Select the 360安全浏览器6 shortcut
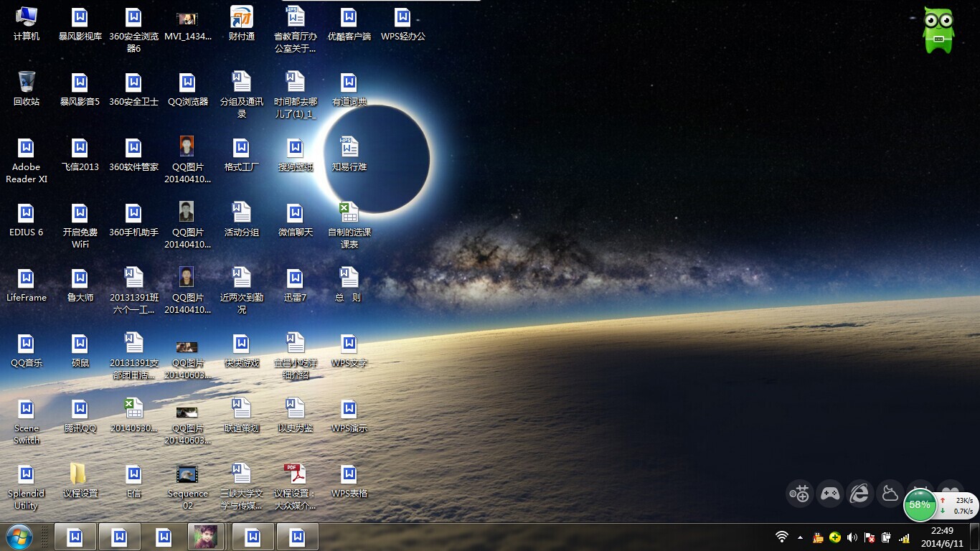The width and height of the screenshot is (980, 551). [134, 30]
